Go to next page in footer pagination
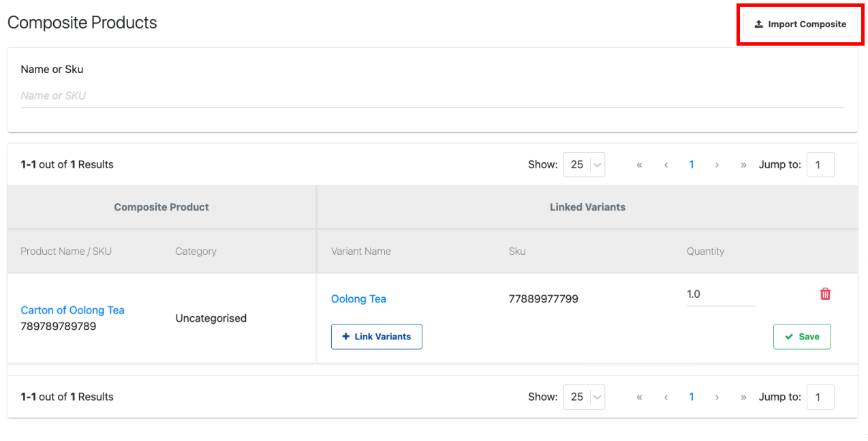Viewport: 868px width, 441px height. click(x=717, y=397)
